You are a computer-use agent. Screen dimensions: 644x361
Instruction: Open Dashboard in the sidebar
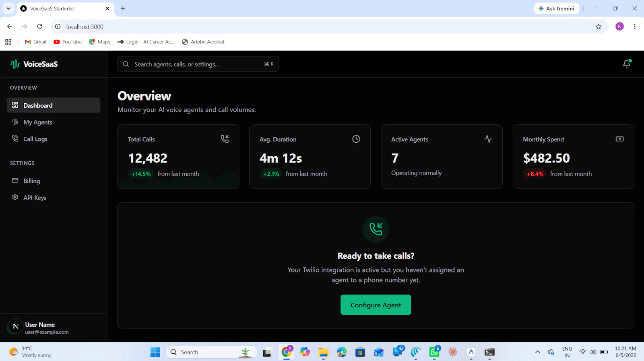point(54,105)
